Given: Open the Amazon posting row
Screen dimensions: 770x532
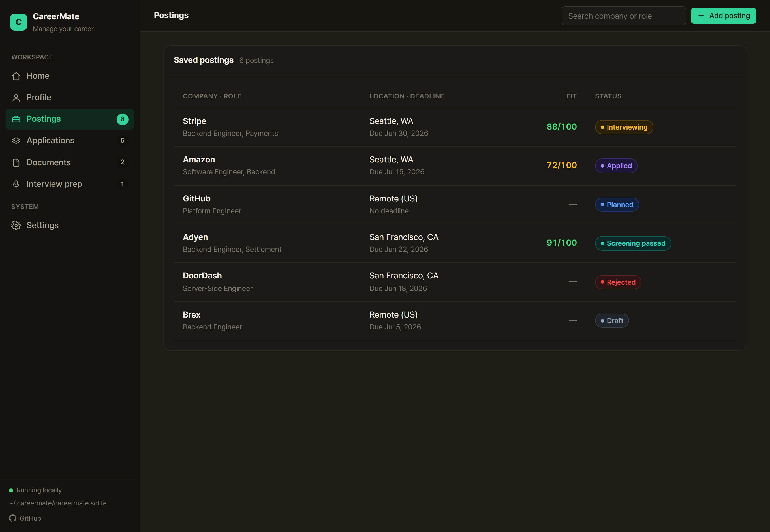Looking at the screenshot, I should 455,166.
